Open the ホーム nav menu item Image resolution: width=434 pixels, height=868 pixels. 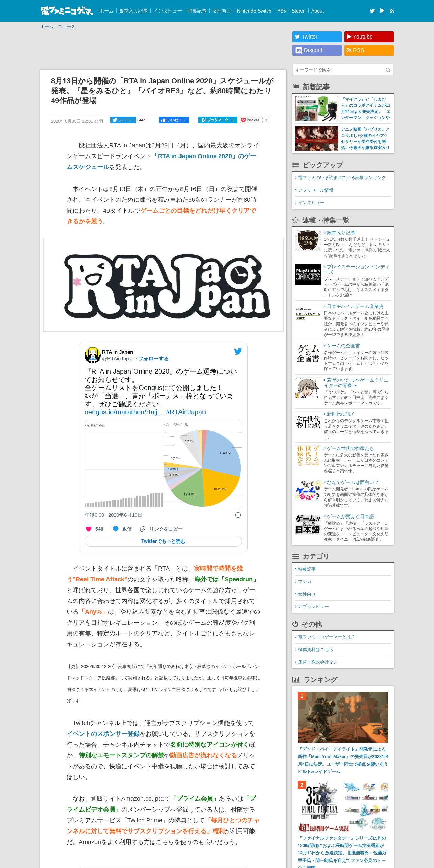[106, 11]
